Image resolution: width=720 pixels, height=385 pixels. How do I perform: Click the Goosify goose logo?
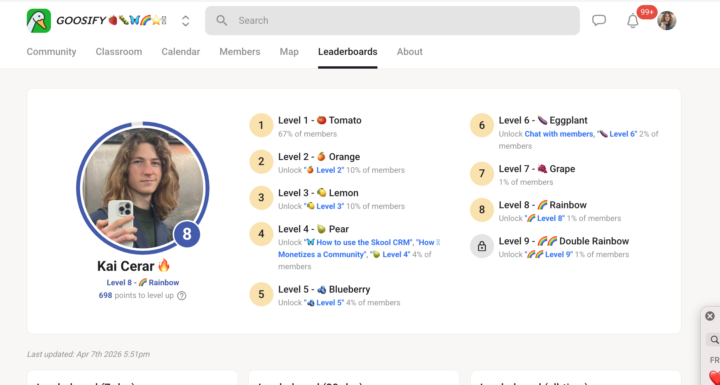click(39, 21)
